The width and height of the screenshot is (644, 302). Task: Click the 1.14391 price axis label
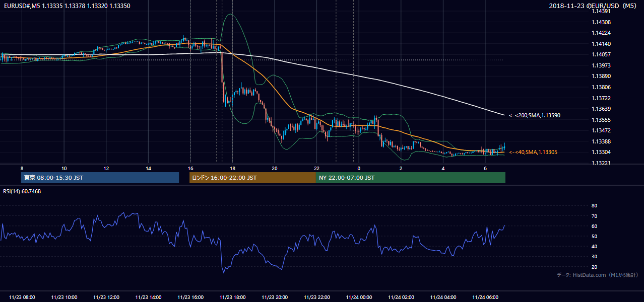[x=602, y=11]
